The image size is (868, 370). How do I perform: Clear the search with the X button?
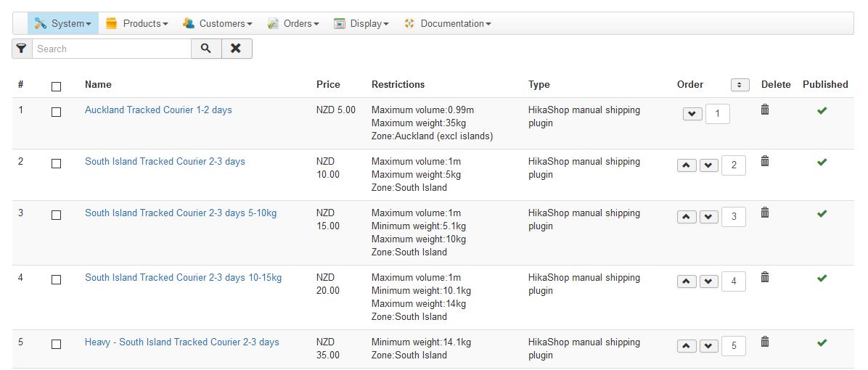coord(236,49)
